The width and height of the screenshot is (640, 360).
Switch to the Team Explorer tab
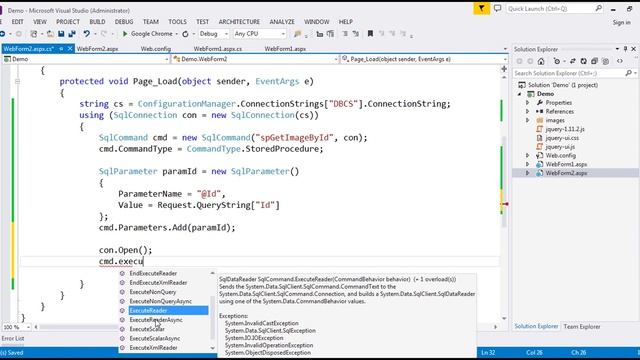click(582, 327)
